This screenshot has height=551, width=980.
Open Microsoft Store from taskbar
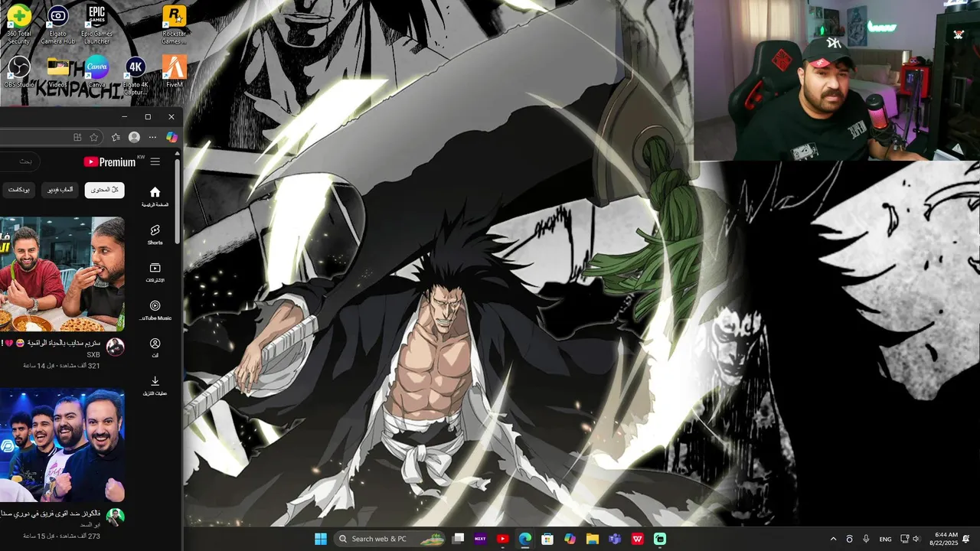(547, 539)
